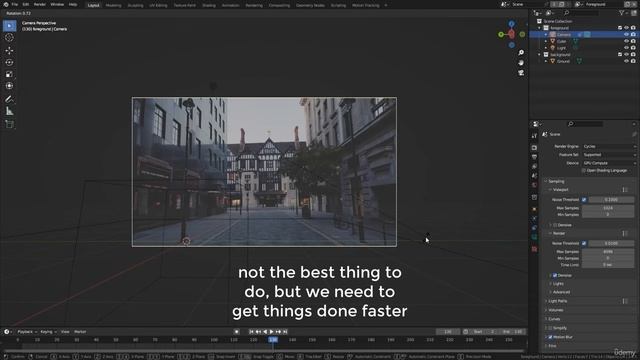Open the Render Engine dropdown
Viewport: 640px width, 360px height.
click(x=609, y=147)
